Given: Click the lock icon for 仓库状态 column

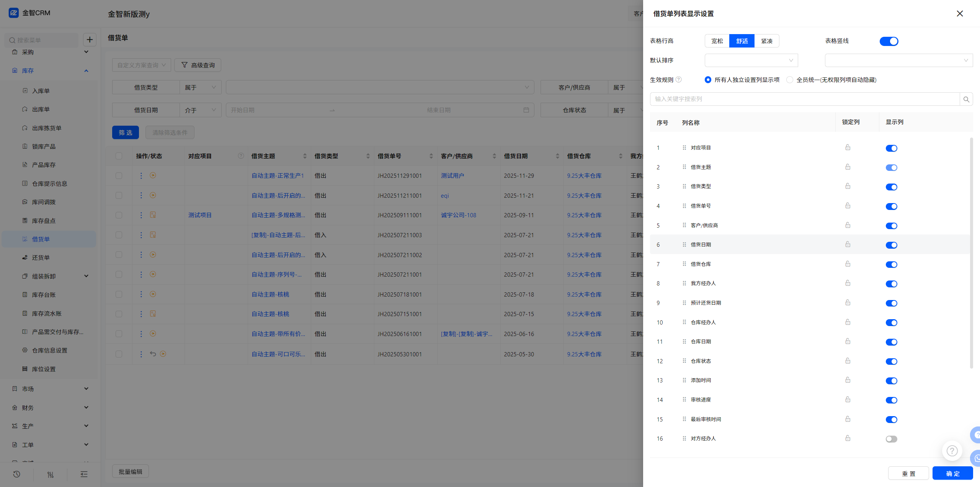Looking at the screenshot, I should click(x=848, y=361).
